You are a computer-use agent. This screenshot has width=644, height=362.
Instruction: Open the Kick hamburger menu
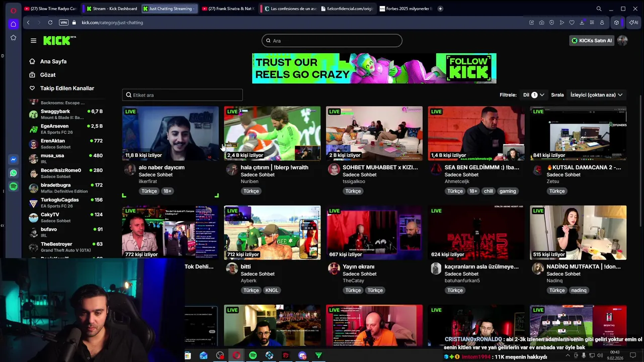[x=33, y=41]
